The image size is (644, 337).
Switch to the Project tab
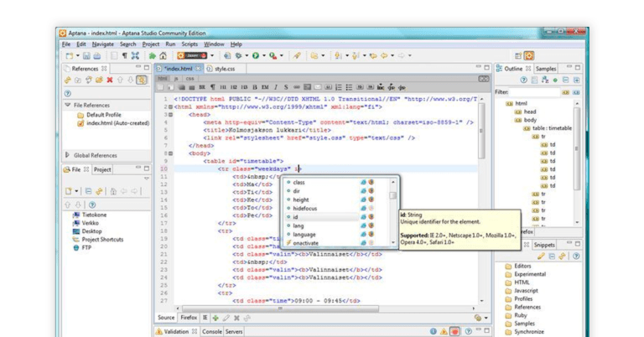pyautogui.click(x=102, y=169)
